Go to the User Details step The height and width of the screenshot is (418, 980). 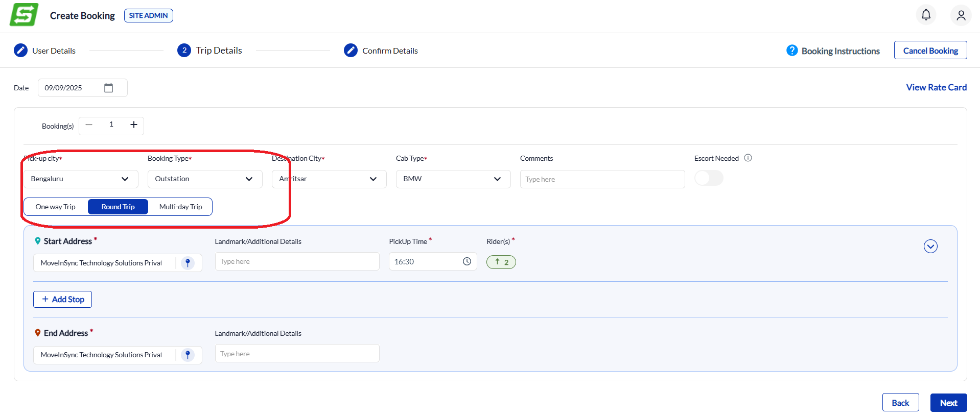click(45, 51)
